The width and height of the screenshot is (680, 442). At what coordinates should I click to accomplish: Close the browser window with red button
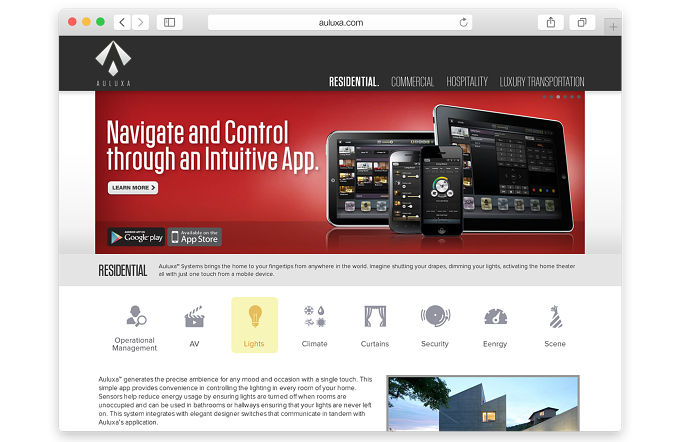72,22
